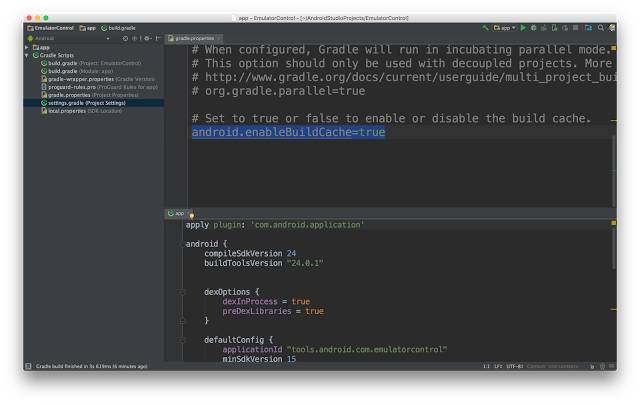Change line separator LF setting
Screen dimensions: 640x404
[x=498, y=366]
